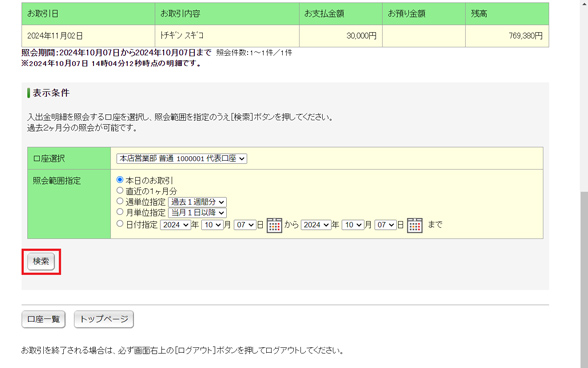The image size is (588, 368).
Task: Click the お取引日 column header
Action: (x=88, y=14)
